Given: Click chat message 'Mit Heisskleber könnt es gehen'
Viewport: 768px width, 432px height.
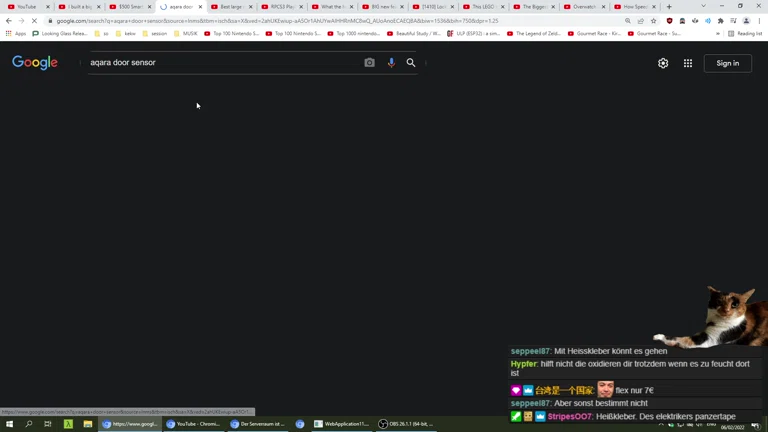Looking at the screenshot, I should [610, 351].
